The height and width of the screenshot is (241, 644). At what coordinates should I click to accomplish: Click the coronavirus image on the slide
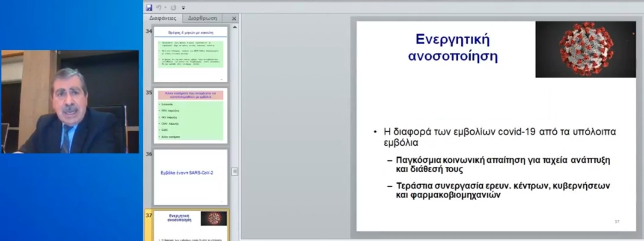tap(585, 49)
